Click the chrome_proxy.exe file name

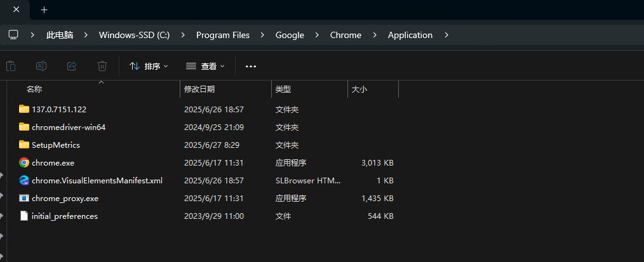tap(65, 199)
